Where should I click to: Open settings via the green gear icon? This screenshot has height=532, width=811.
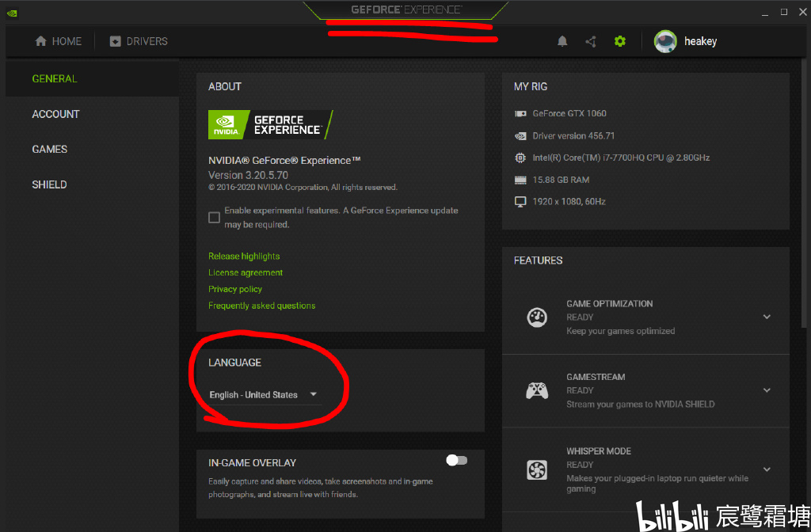pyautogui.click(x=619, y=41)
